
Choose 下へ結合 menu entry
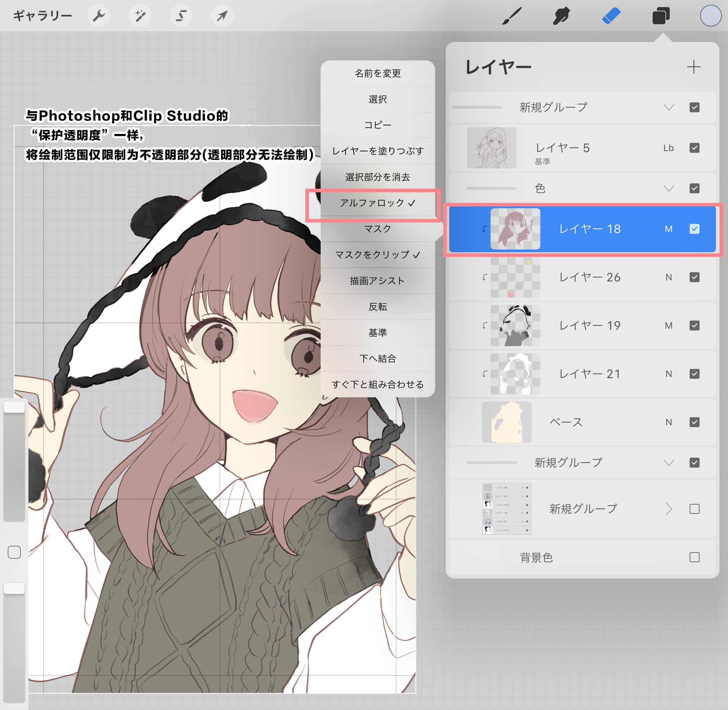click(x=377, y=358)
